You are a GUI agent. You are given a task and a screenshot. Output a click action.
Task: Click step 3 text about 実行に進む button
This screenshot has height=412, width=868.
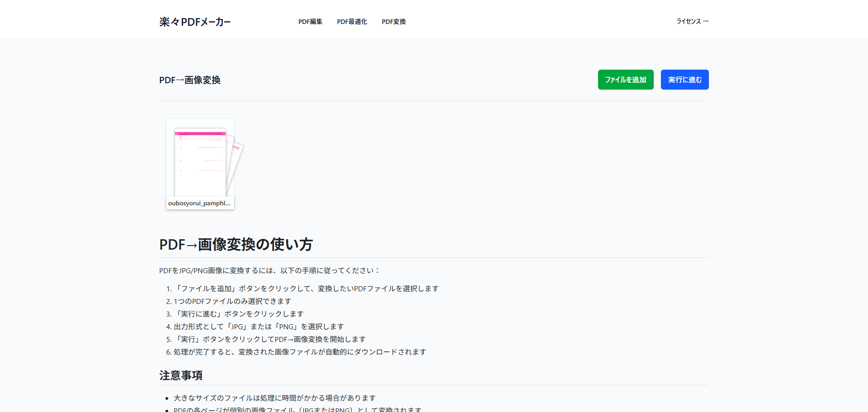click(239, 314)
